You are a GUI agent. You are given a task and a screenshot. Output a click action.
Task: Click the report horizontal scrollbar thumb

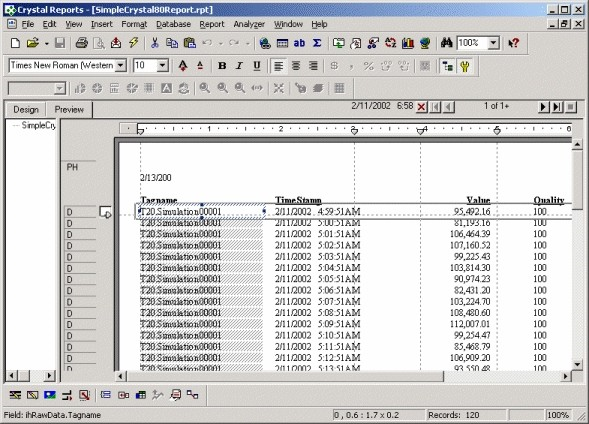pos(285,376)
